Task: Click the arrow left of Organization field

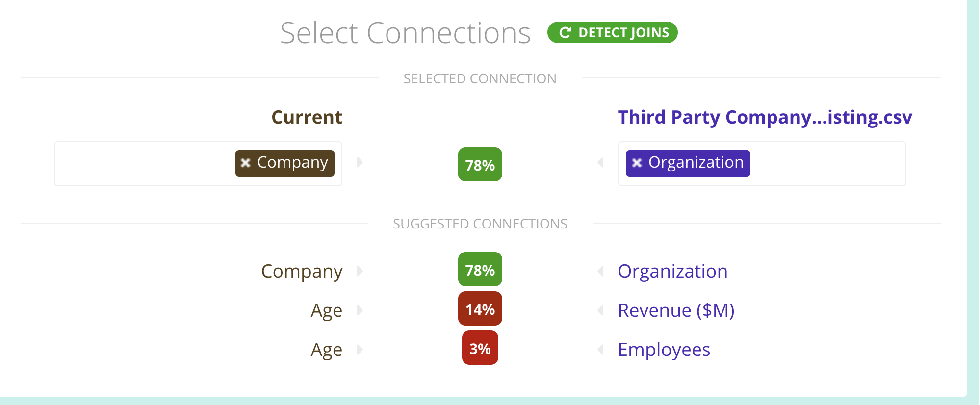Action: 600,162
